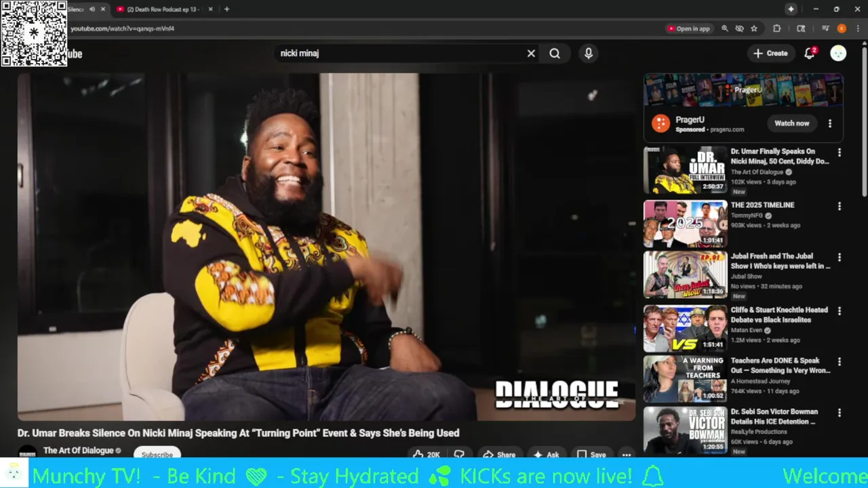Open more options for THE 2025 TIMELINE

point(840,206)
